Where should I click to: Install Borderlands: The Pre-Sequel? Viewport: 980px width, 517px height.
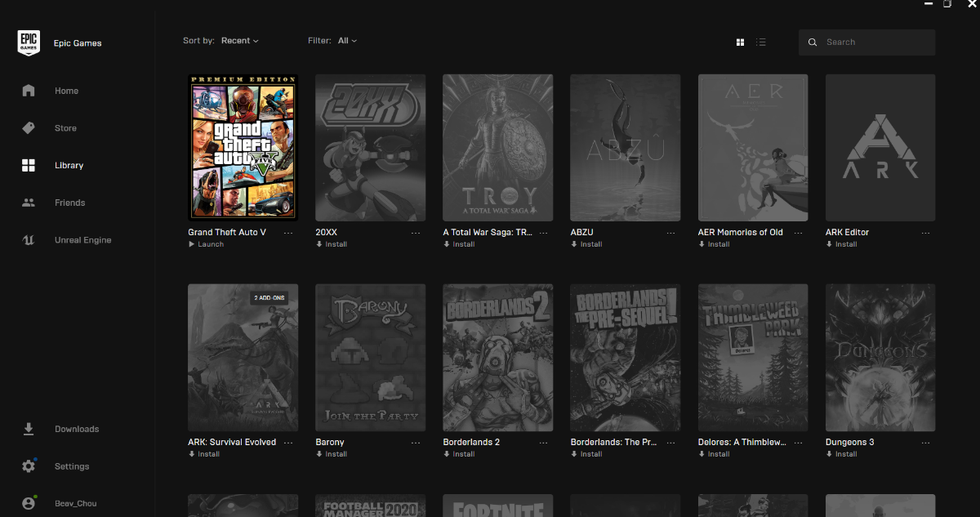click(x=586, y=454)
